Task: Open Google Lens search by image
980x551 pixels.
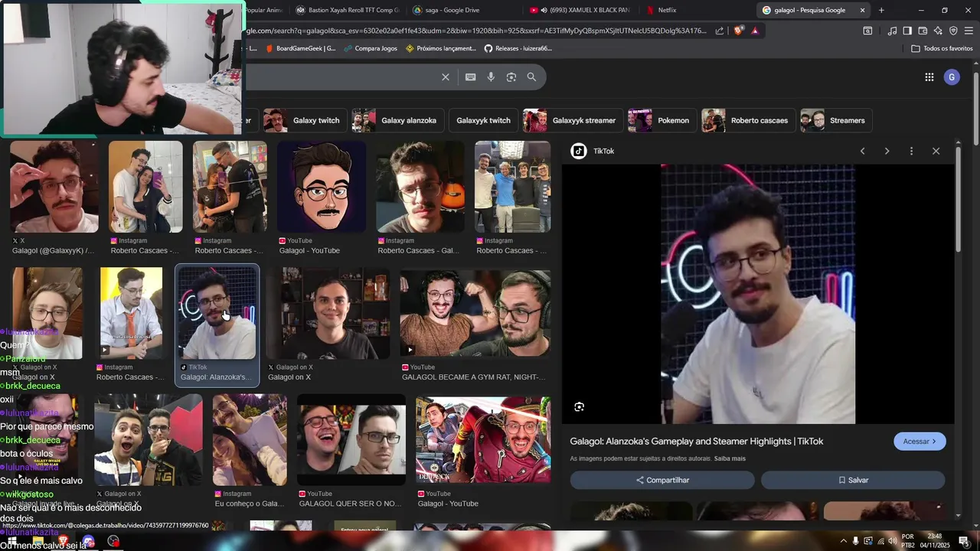Action: tap(511, 77)
